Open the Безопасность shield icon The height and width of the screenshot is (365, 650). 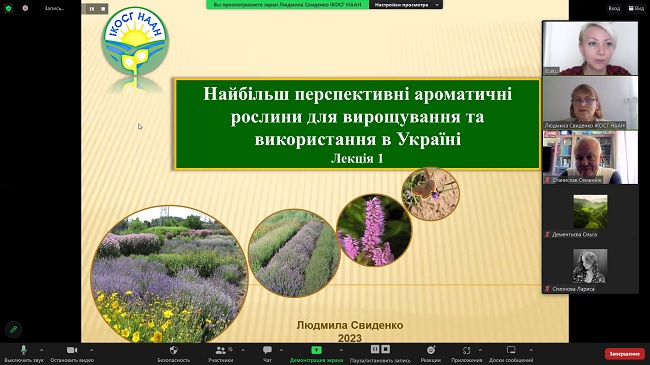click(174, 350)
